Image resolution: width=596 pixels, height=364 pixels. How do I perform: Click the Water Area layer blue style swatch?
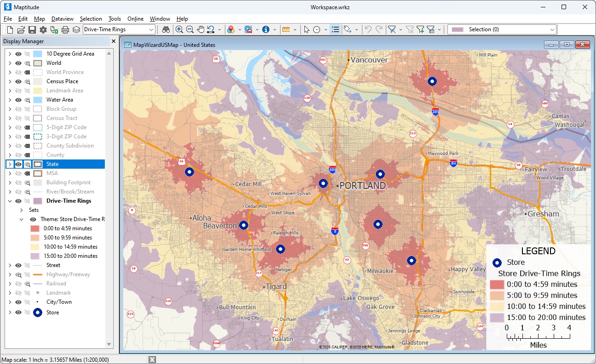pos(38,100)
